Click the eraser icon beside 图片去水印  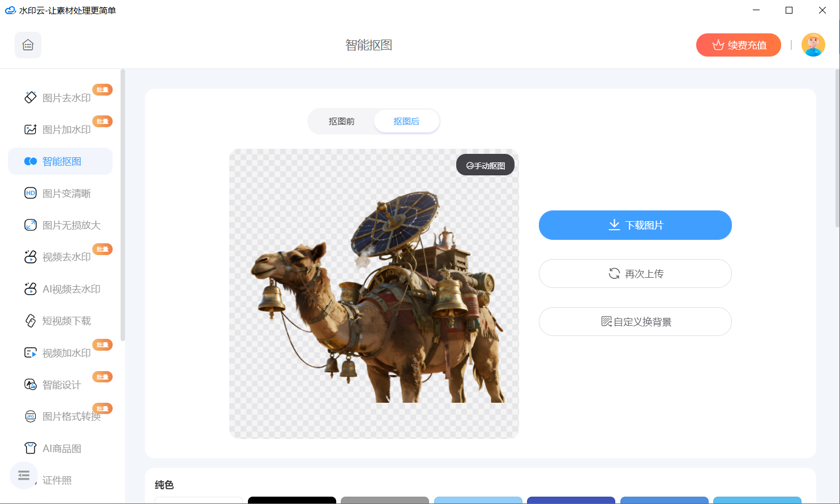tap(31, 97)
